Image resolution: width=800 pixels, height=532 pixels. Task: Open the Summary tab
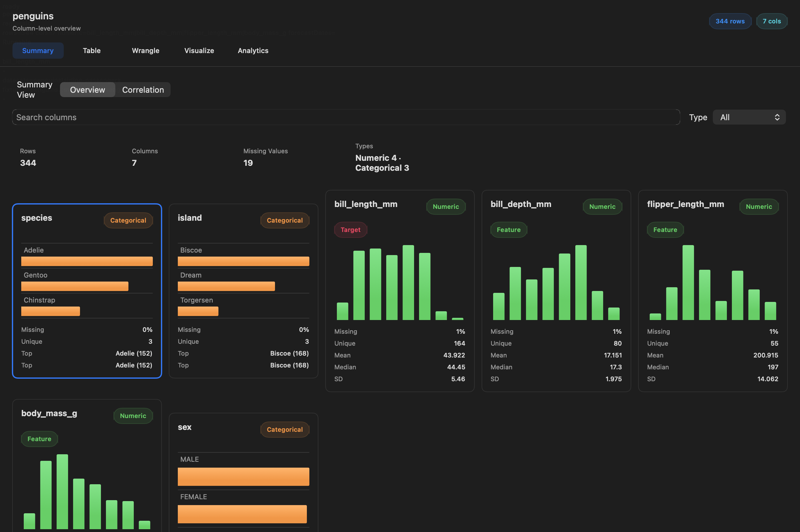click(38, 51)
